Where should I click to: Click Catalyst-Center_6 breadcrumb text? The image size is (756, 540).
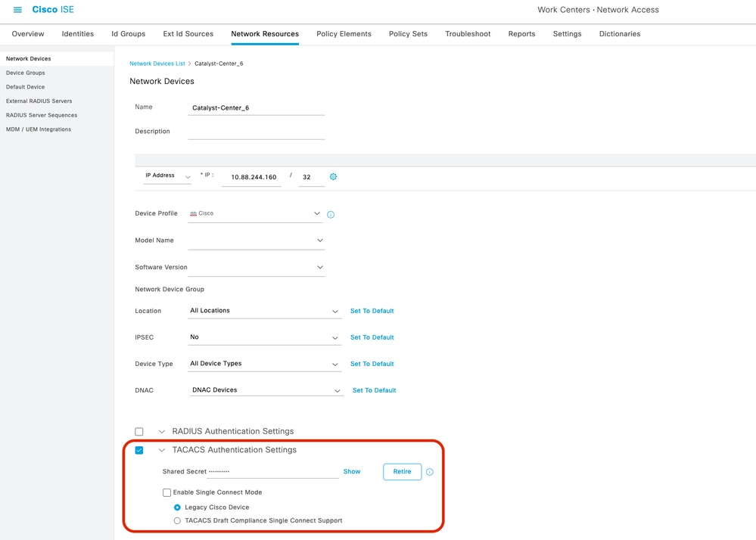coord(219,64)
